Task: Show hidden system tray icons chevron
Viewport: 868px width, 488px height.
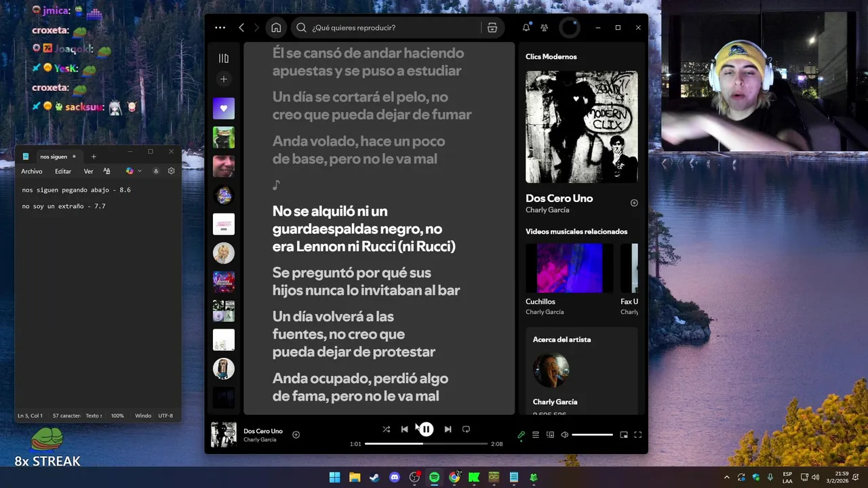Action: (727, 477)
